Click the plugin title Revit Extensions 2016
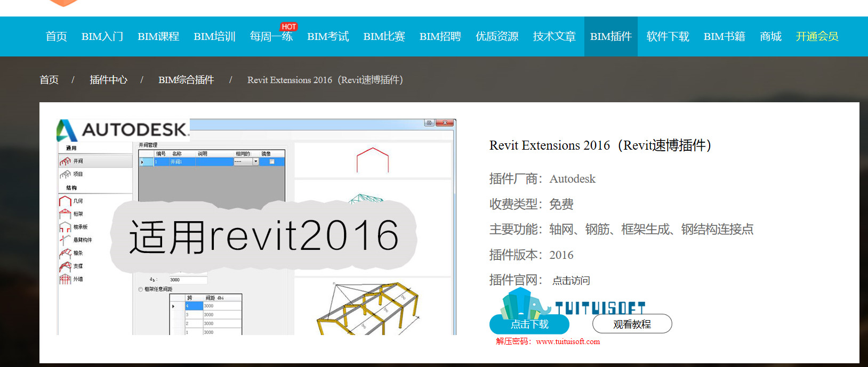The image size is (868, 367). [x=600, y=145]
